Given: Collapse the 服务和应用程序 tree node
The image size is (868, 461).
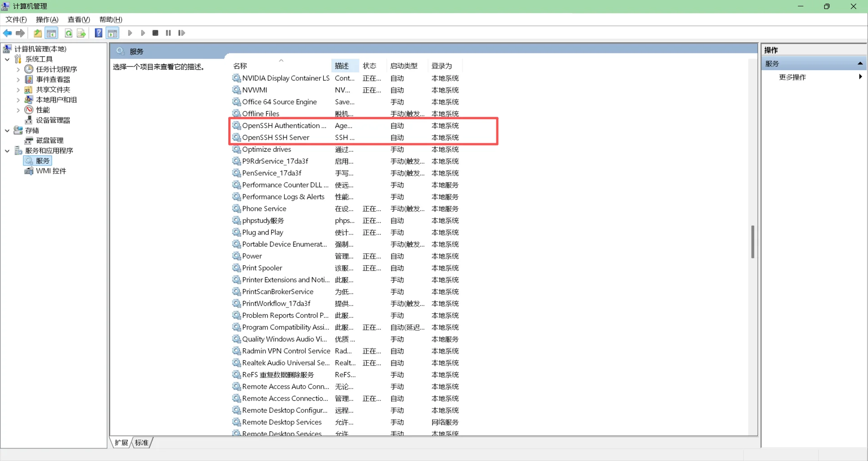Looking at the screenshot, I should [7, 151].
